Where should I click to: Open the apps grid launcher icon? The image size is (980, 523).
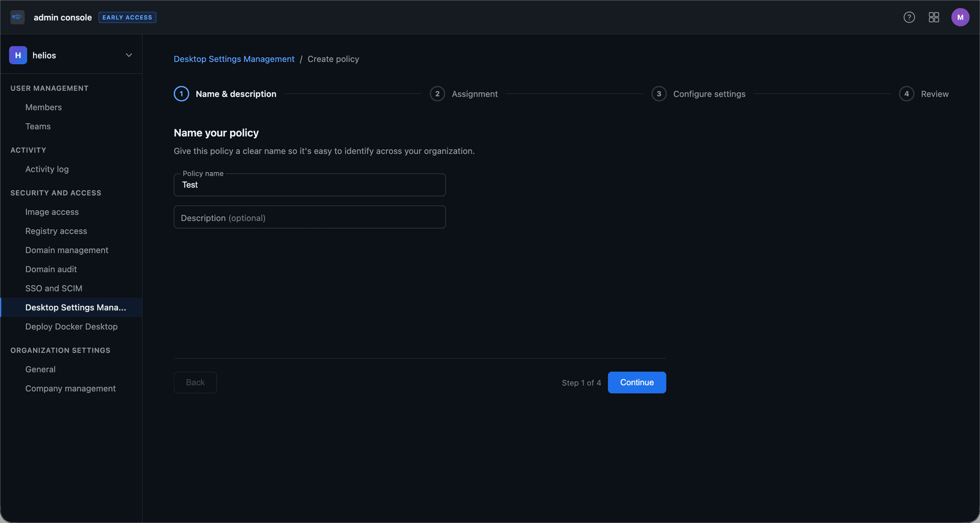pyautogui.click(x=934, y=17)
